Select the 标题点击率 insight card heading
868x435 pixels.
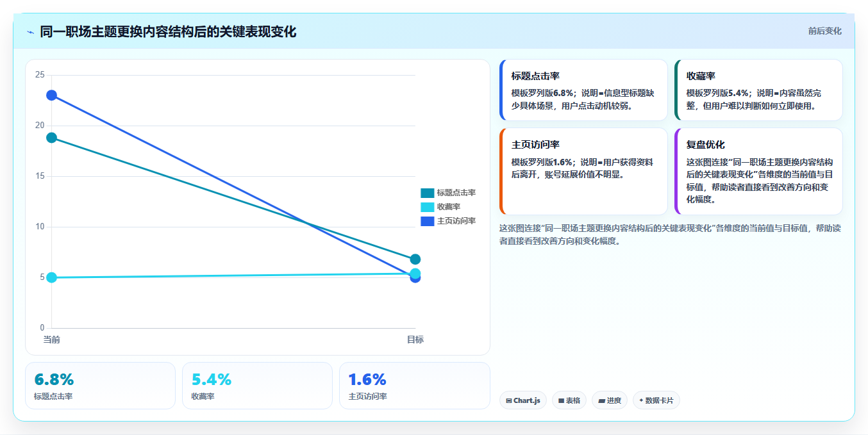tap(535, 76)
